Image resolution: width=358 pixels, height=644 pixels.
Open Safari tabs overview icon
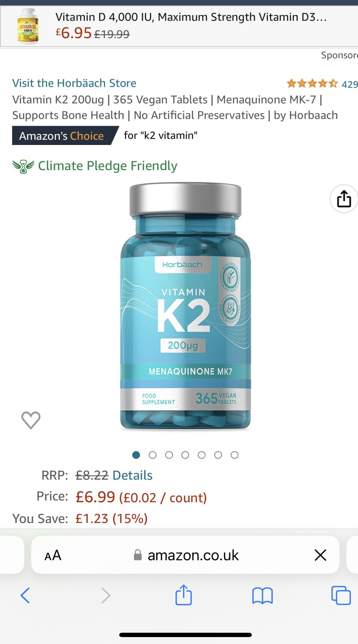(x=341, y=595)
